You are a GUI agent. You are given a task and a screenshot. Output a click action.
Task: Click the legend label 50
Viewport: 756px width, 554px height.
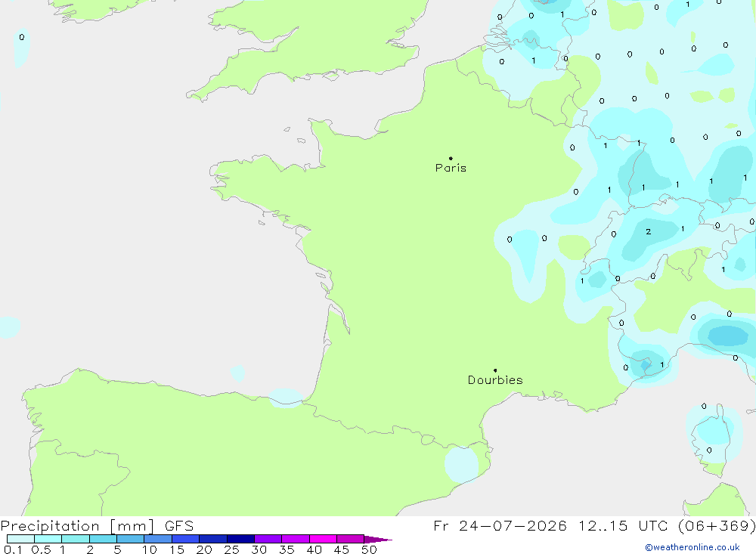pyautogui.click(x=369, y=549)
